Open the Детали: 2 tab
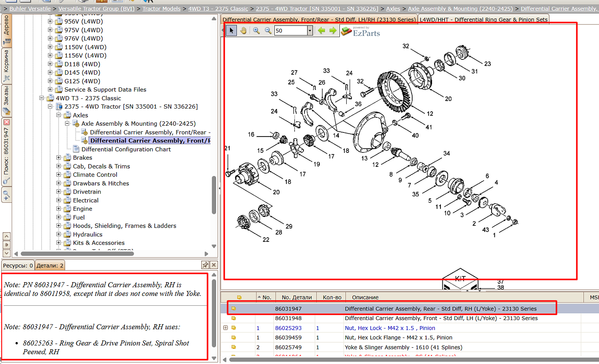 pos(50,265)
